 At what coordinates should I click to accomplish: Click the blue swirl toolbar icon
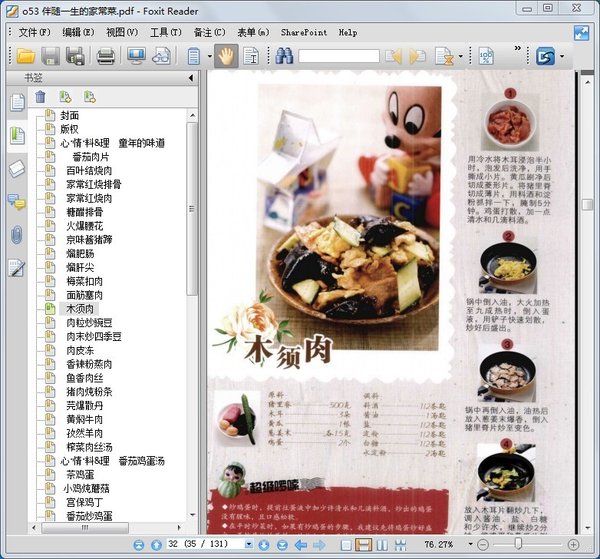[545, 56]
